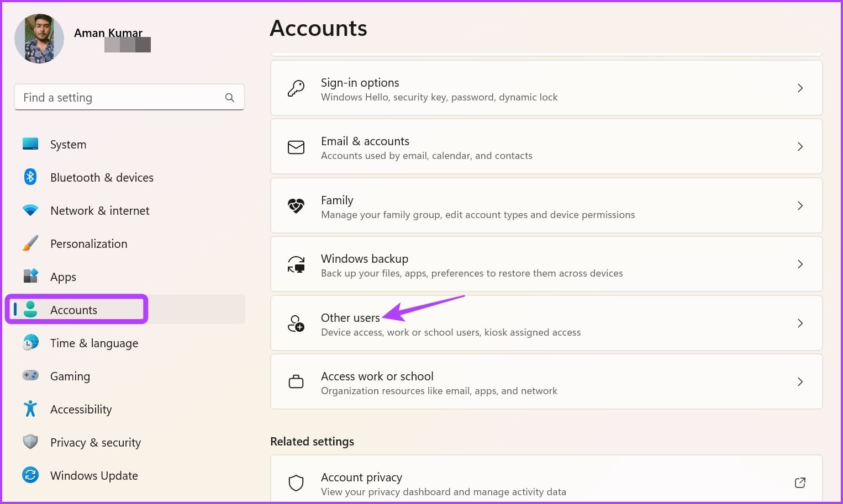Click the Windows backup sync icon

coord(296,264)
